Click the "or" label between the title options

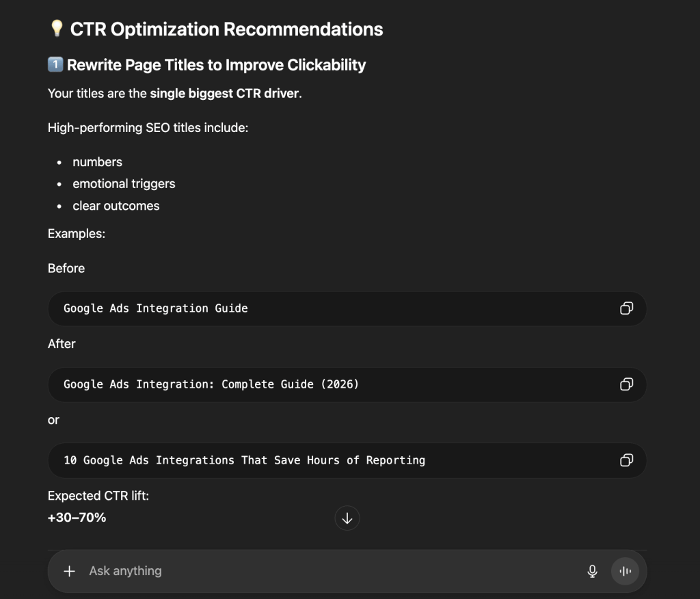(53, 420)
